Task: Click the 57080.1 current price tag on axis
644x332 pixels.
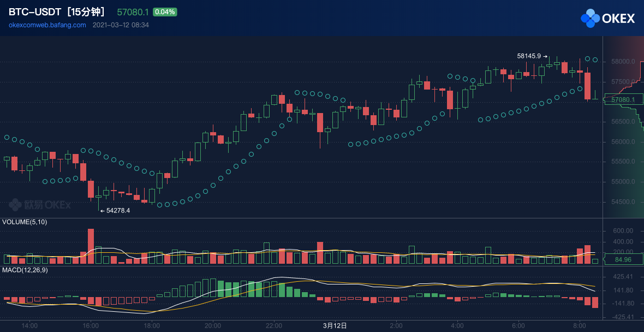Action: click(623, 100)
